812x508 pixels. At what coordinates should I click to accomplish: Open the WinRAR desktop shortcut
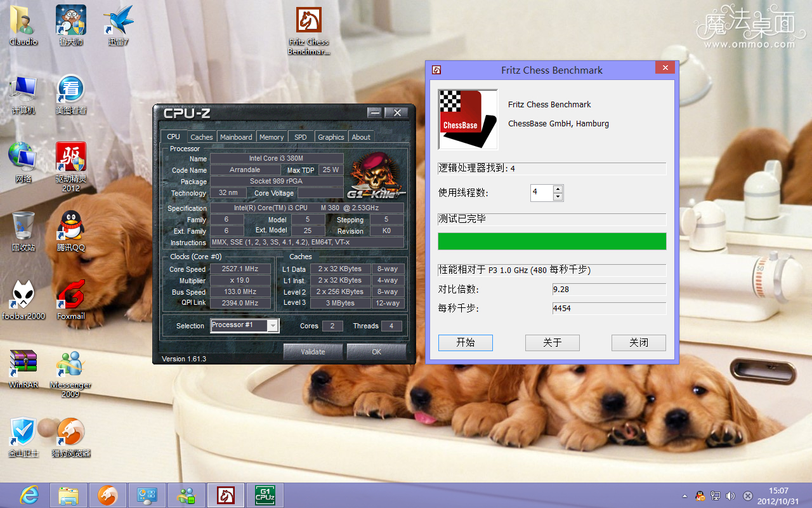23,368
